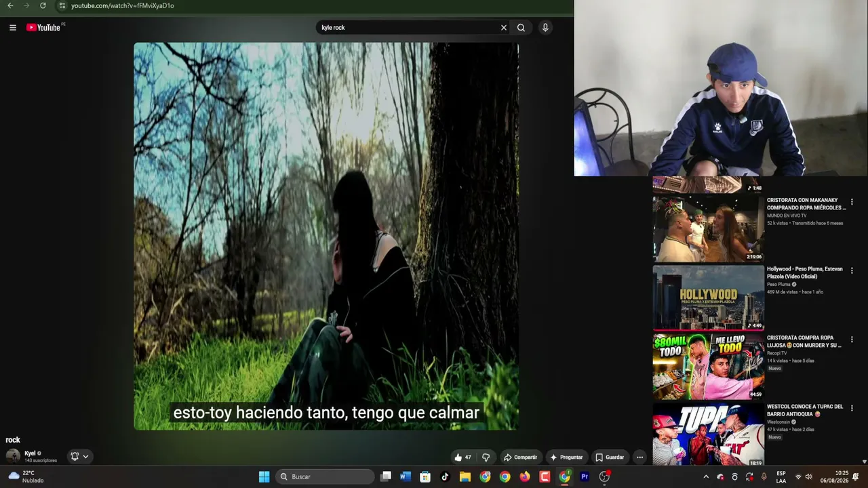The image size is (868, 488).
Task: Click the video player to pause playback
Action: 326,237
